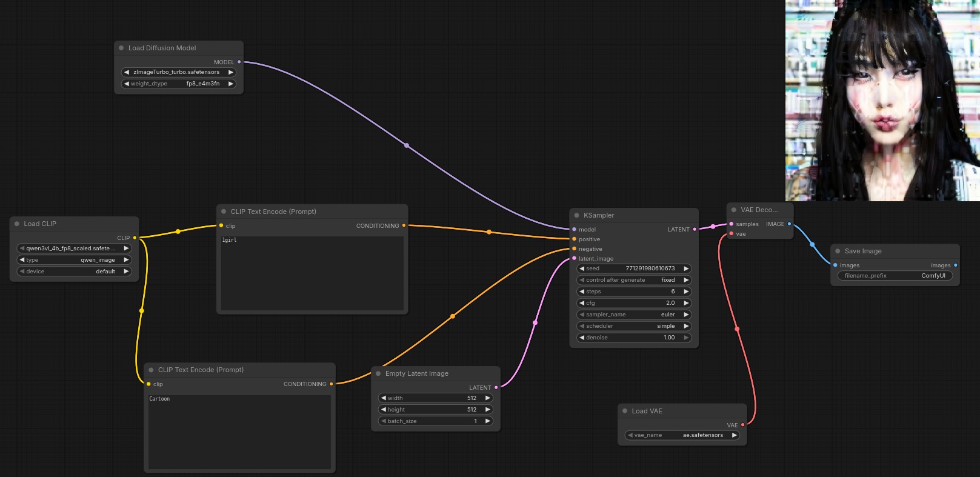Click the KSampler latent_image input socket
980x477 pixels.
click(x=574, y=258)
